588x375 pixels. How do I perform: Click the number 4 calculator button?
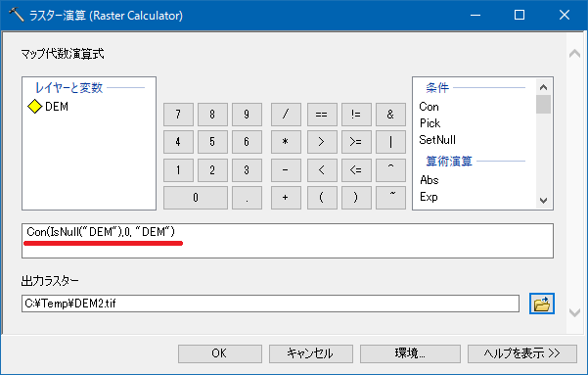pyautogui.click(x=178, y=142)
